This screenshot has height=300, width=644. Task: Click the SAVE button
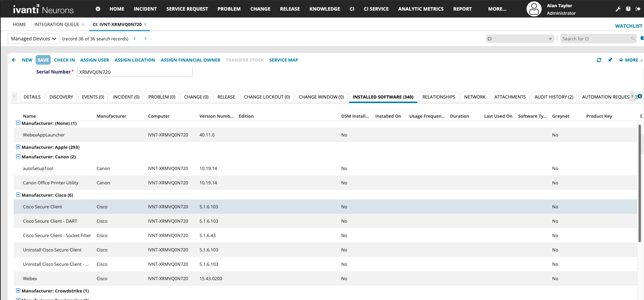click(x=43, y=60)
